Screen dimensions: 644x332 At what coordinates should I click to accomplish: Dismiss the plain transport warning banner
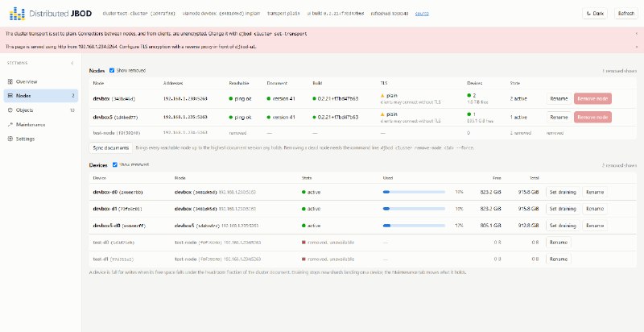click(x=636, y=34)
